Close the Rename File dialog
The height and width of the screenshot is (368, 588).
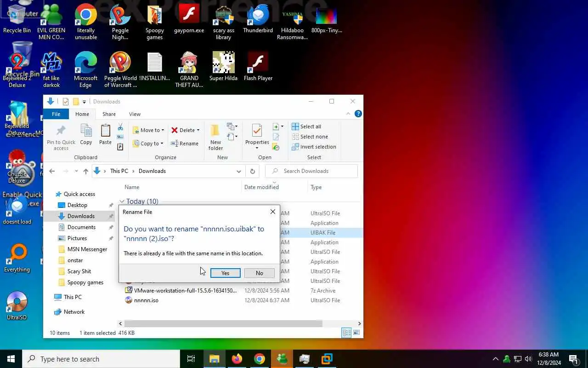tap(273, 212)
